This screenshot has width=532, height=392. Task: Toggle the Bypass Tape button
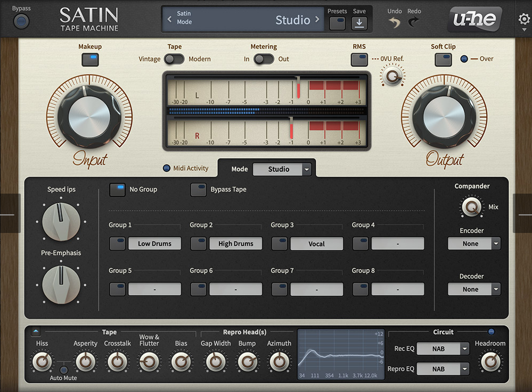point(198,190)
